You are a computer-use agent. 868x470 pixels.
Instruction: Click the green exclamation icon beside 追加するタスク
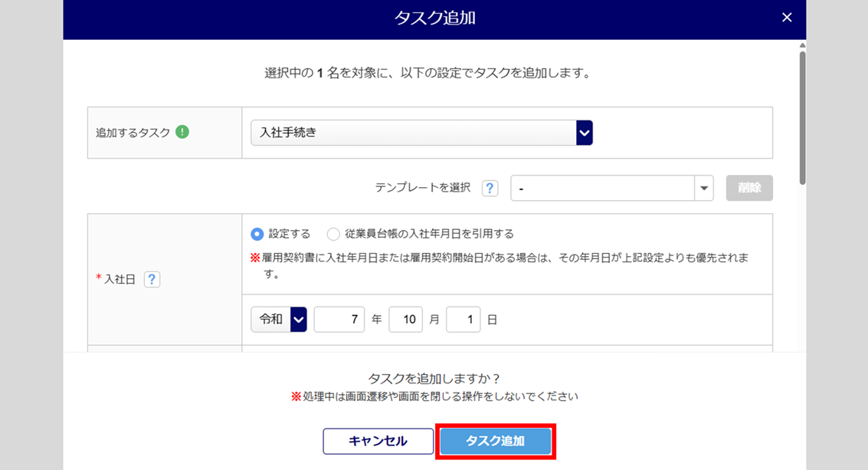click(182, 132)
